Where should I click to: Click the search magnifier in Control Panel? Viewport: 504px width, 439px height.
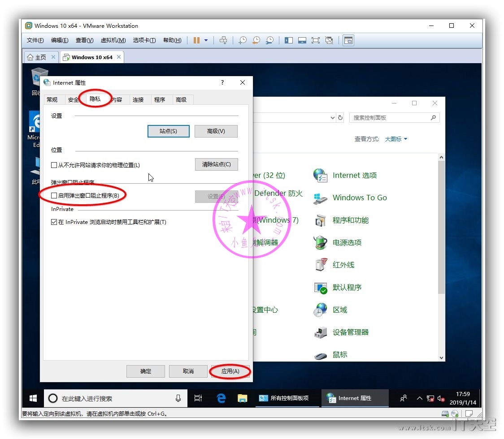tap(433, 117)
